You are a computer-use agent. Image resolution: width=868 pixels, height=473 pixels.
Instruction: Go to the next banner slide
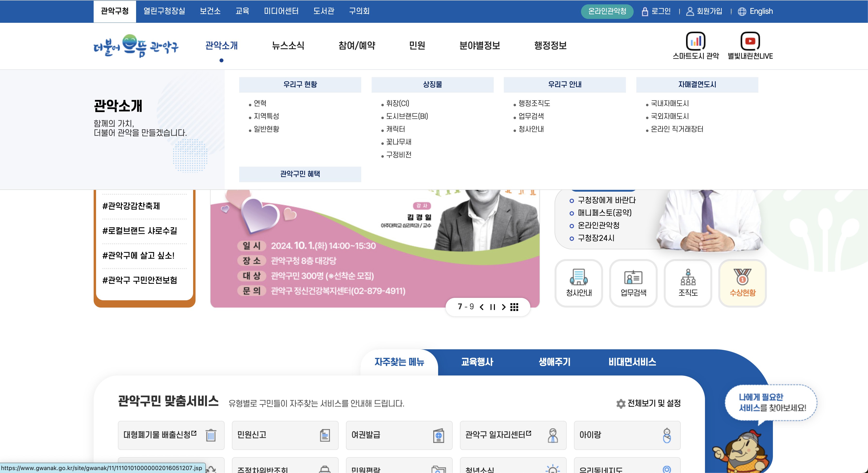503,307
